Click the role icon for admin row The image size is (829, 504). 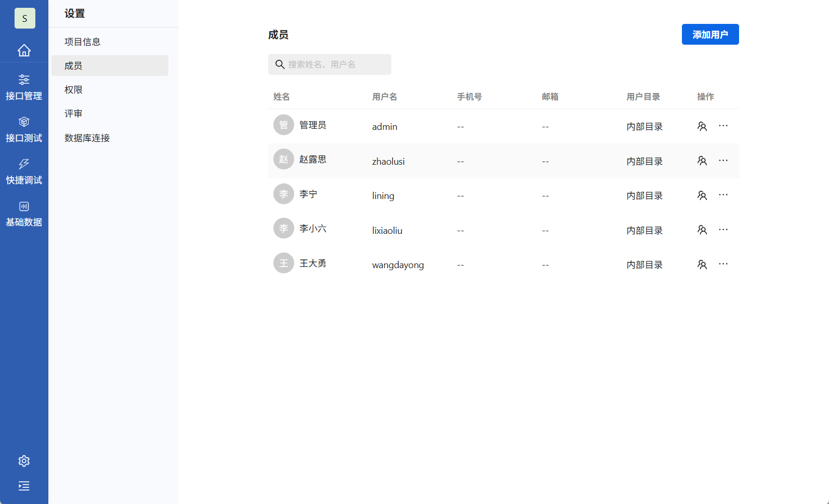tap(702, 126)
